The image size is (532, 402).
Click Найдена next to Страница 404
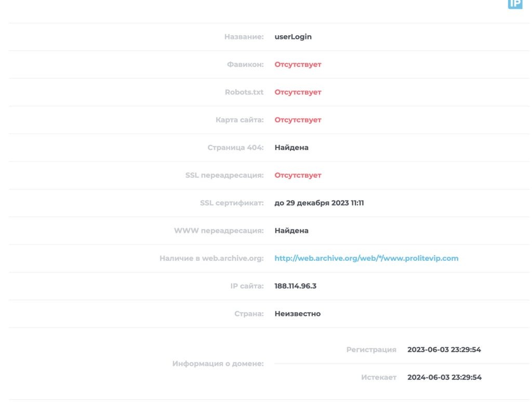tap(291, 148)
